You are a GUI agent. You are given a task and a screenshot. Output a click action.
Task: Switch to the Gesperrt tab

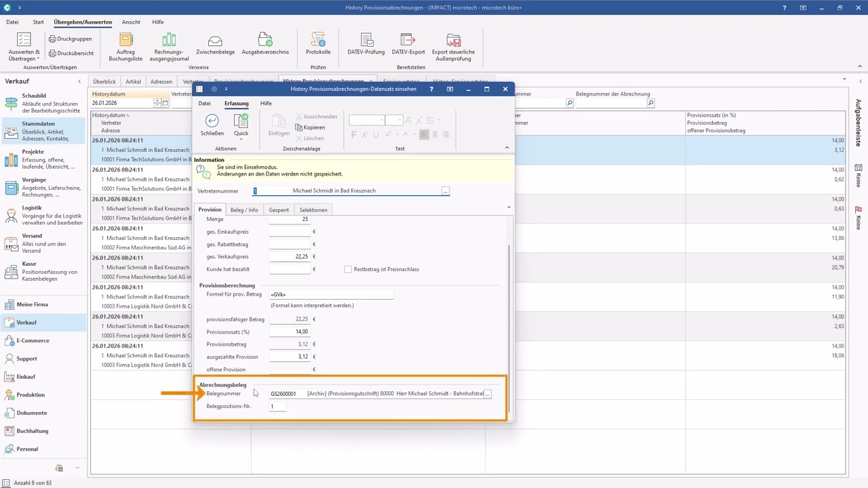(279, 209)
